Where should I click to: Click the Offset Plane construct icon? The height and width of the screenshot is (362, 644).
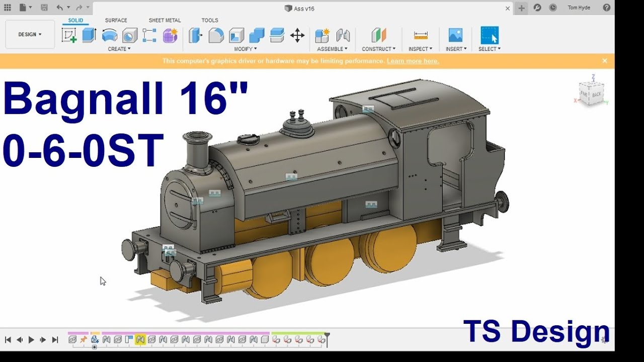pyautogui.click(x=378, y=35)
